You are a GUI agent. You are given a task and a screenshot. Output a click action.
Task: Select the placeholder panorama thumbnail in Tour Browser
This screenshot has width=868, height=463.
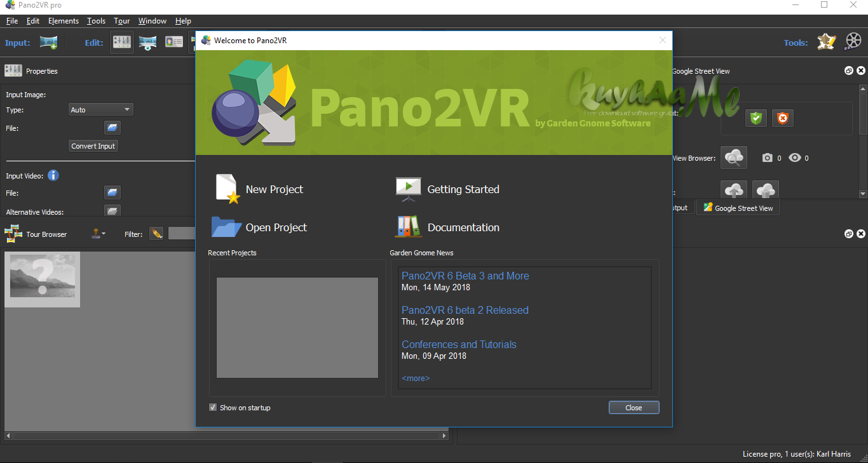click(x=42, y=279)
